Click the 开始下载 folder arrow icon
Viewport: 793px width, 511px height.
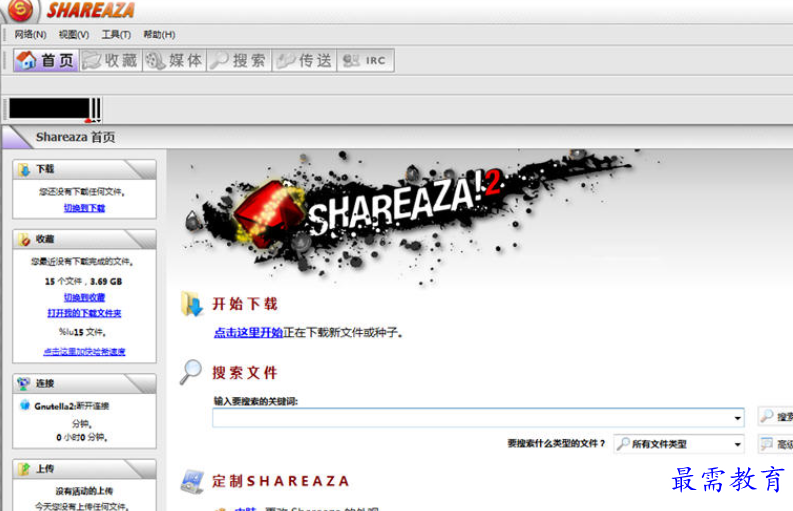tap(192, 304)
